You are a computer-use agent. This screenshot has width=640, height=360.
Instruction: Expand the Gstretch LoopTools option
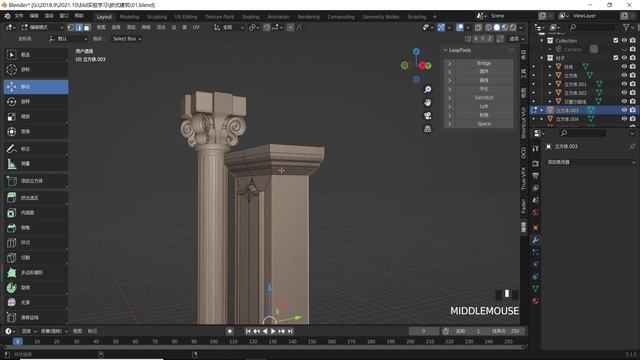point(450,98)
